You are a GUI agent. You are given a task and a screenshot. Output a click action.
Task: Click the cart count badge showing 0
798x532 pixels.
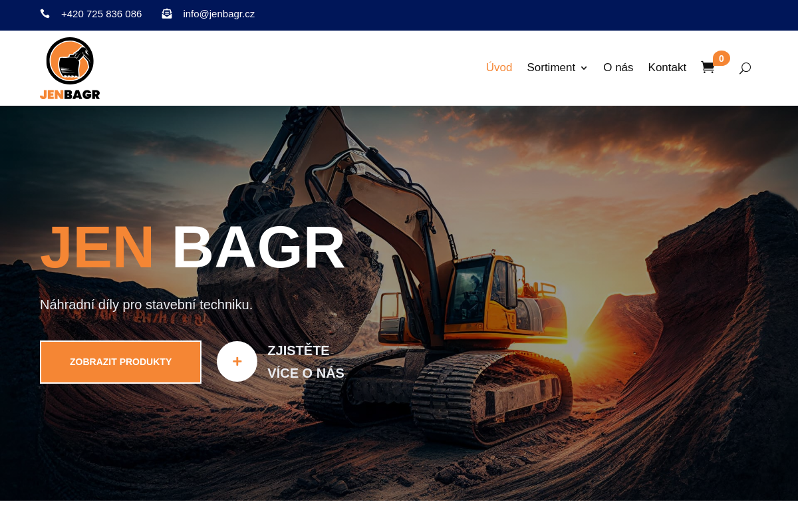722,59
